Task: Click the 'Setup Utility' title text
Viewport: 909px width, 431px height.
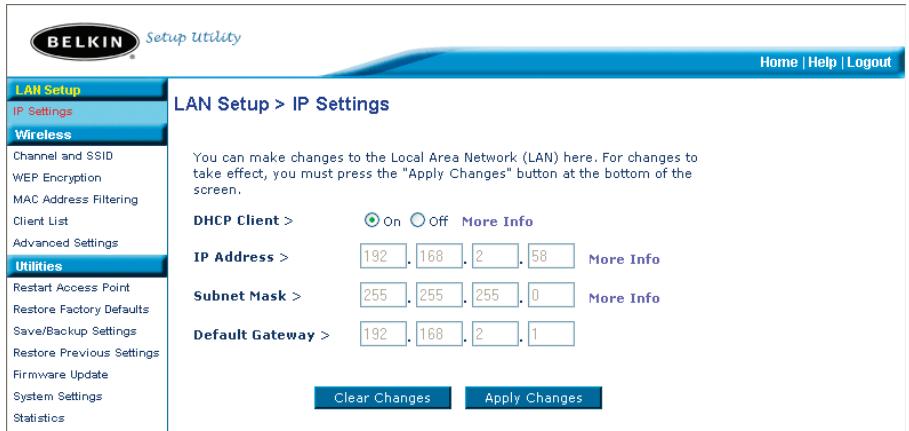Action: 193,38
